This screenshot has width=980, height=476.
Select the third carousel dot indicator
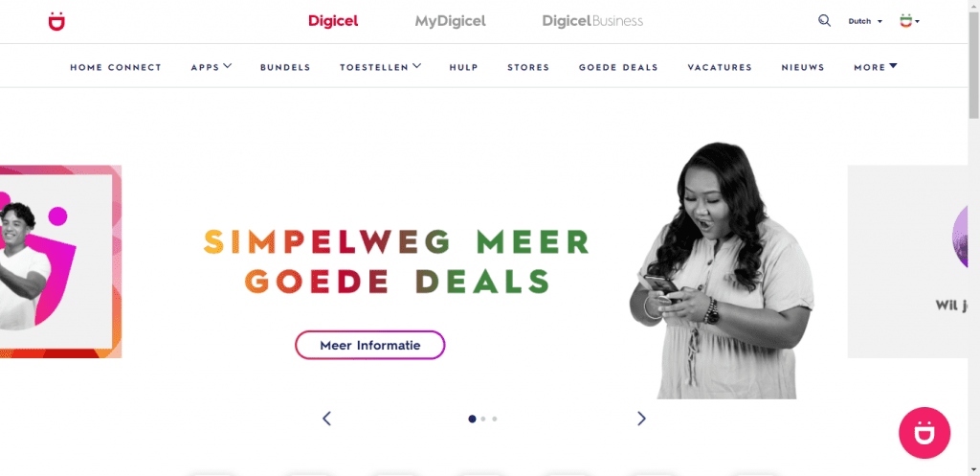[x=495, y=419]
